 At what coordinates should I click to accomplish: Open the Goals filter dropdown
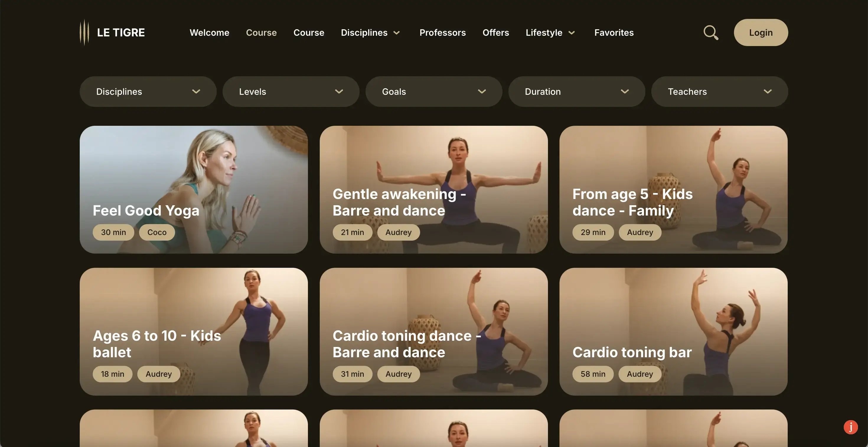coord(434,91)
